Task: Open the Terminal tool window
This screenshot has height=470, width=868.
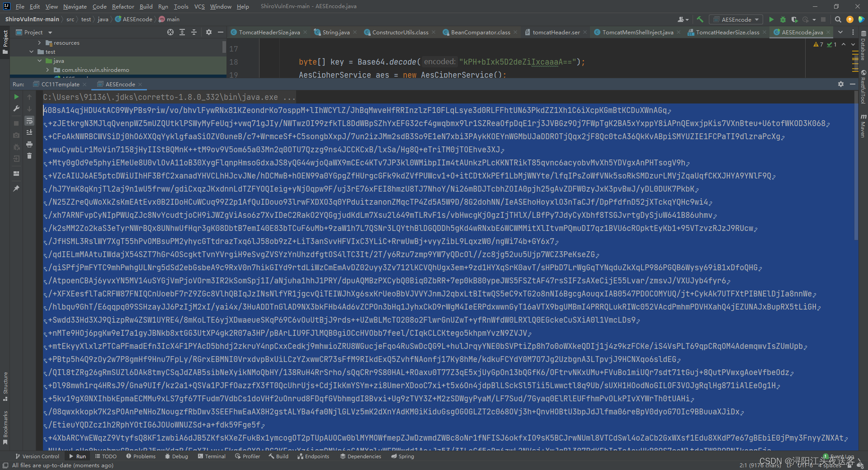Action: click(212, 456)
